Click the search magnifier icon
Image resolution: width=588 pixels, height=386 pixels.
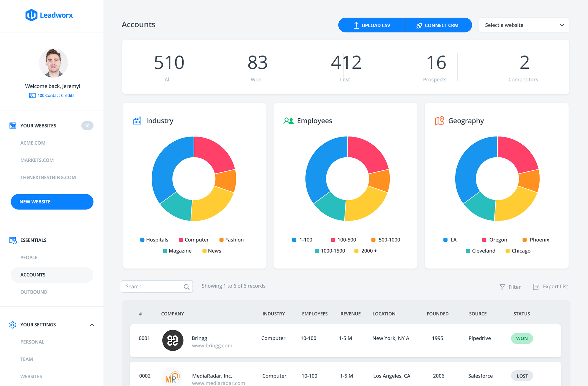pyautogui.click(x=186, y=287)
